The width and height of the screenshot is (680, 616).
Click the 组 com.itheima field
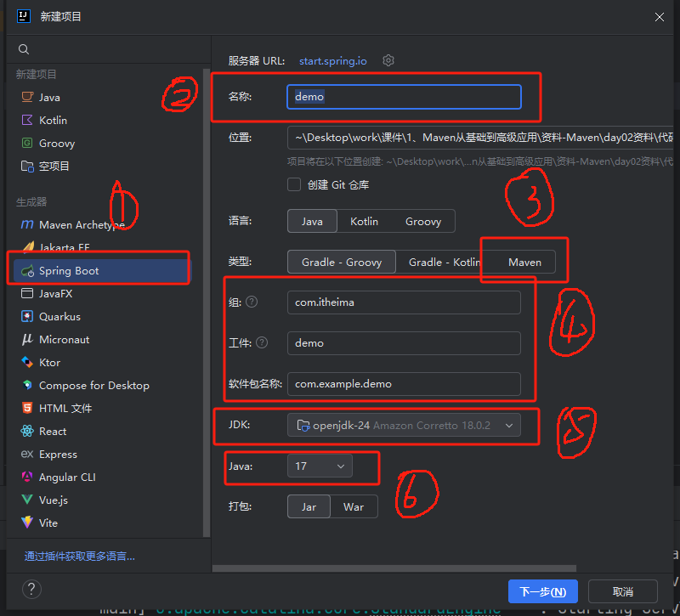(x=404, y=302)
